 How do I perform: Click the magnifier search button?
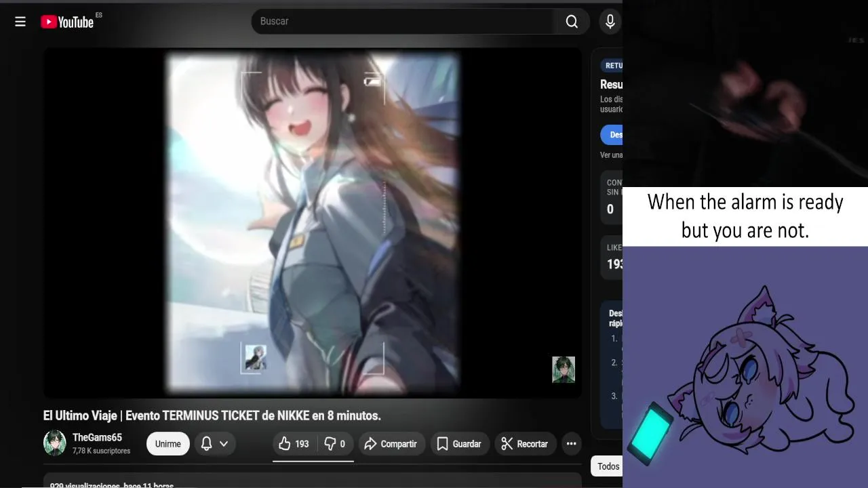click(572, 22)
